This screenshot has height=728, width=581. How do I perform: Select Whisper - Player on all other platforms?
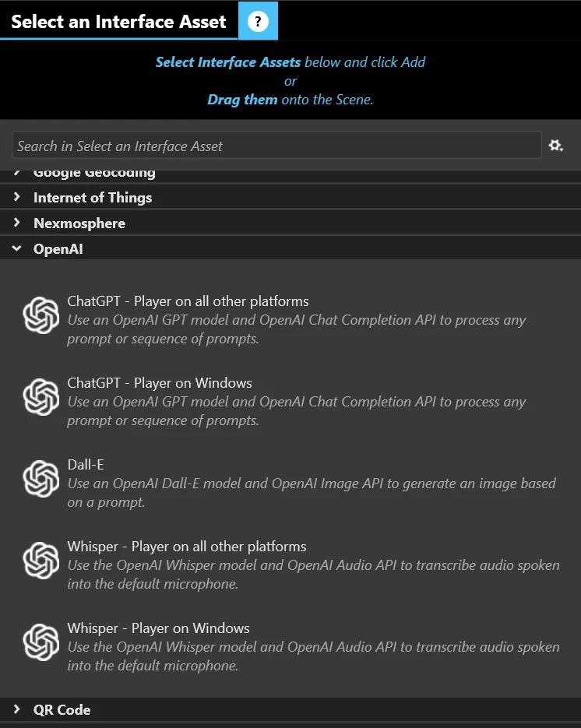click(x=187, y=547)
